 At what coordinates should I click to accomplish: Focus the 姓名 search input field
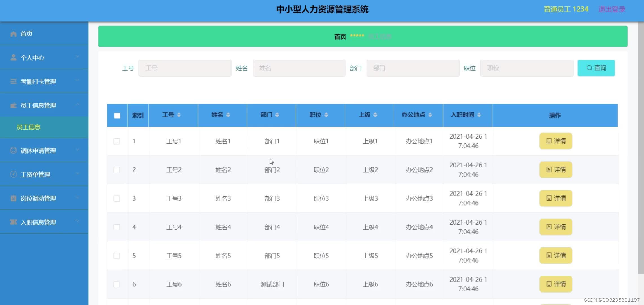pyautogui.click(x=299, y=68)
